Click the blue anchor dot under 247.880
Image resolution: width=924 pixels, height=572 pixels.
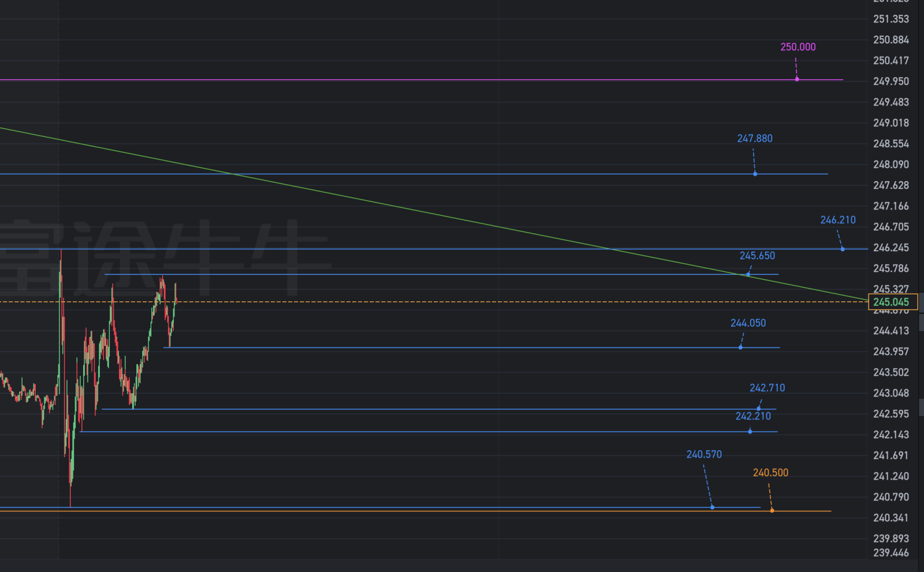pyautogui.click(x=755, y=174)
